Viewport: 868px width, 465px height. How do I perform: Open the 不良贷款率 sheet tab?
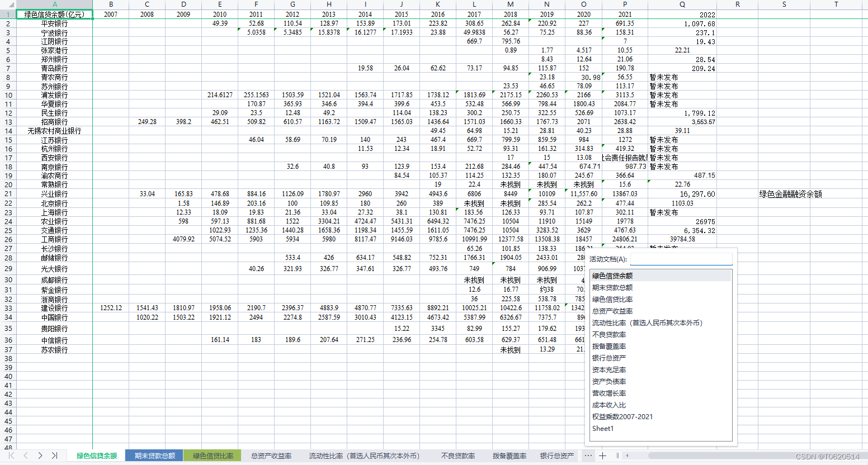point(457,455)
